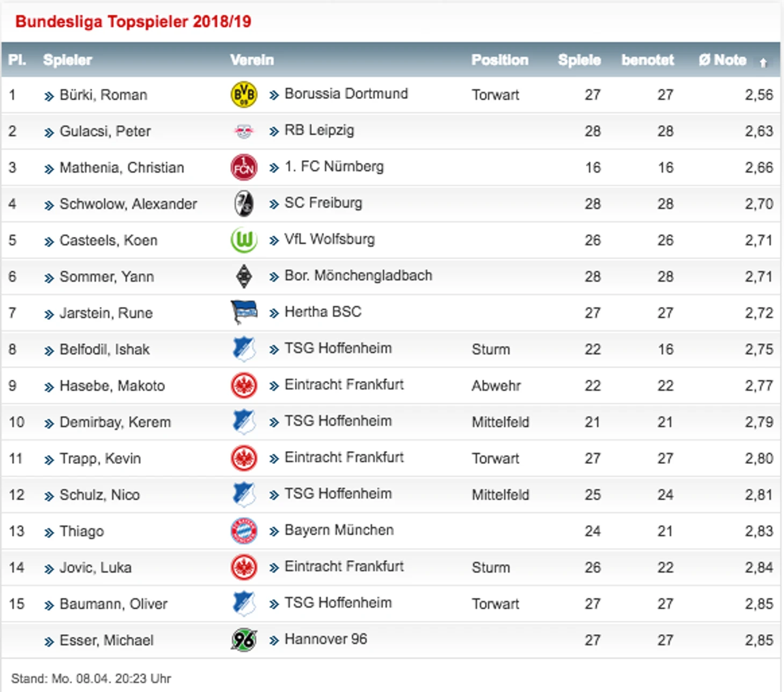Sort table by benotet column header

click(647, 60)
